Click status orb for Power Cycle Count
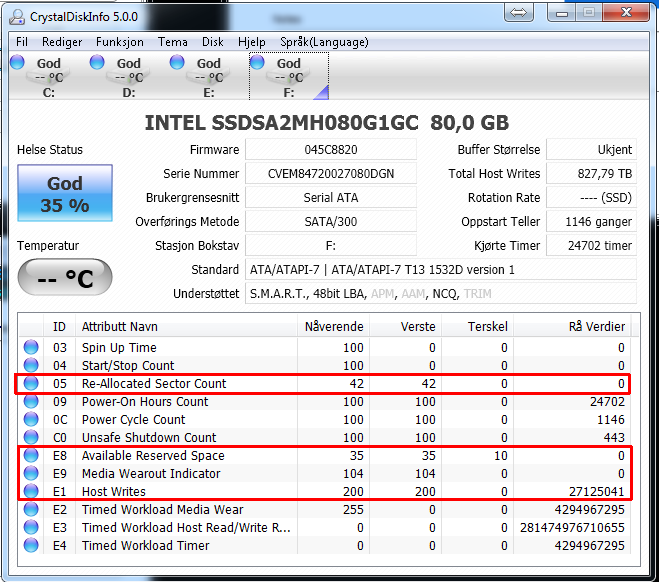Viewport: 659px width, 582px height. [x=31, y=419]
